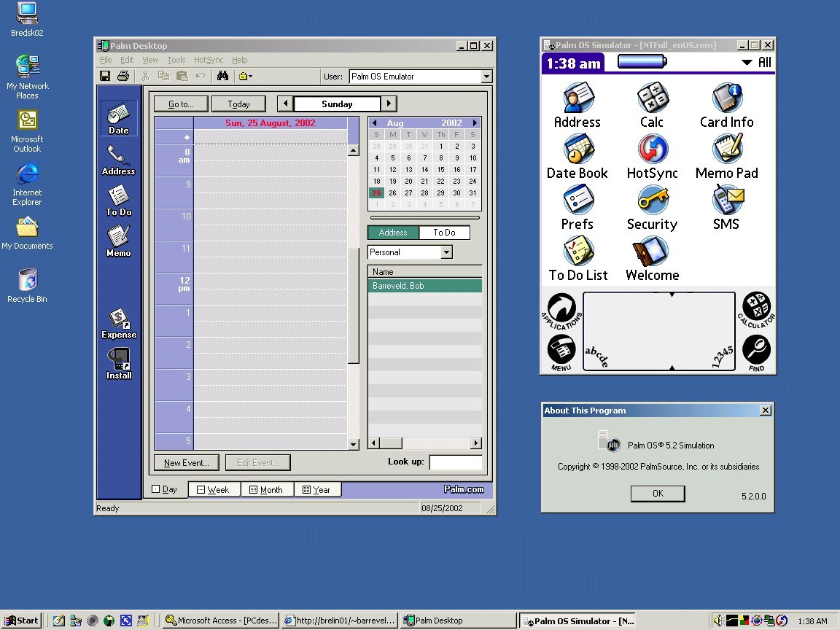Expand the Personal category dropdown
Image resolution: width=840 pixels, height=630 pixels.
pos(447,252)
